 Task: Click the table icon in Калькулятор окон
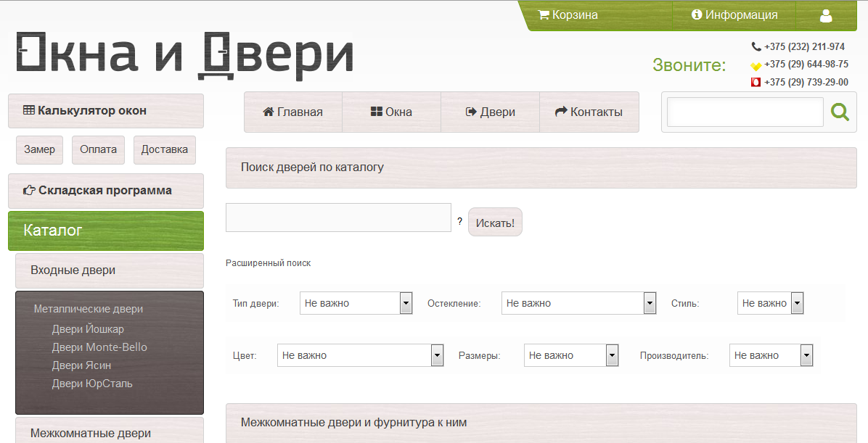click(29, 110)
